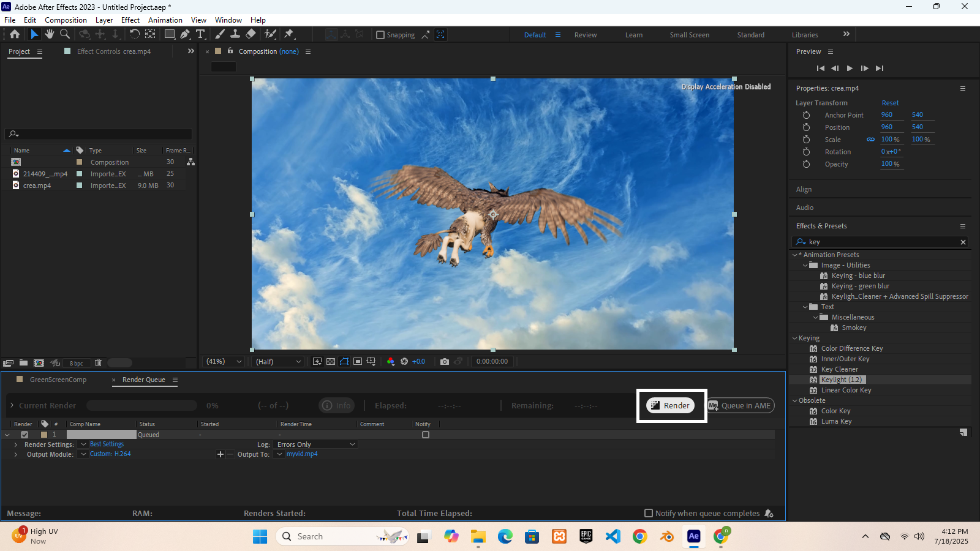The height and width of the screenshot is (551, 980).
Task: Toggle transparency grid in viewer
Action: 331,362
